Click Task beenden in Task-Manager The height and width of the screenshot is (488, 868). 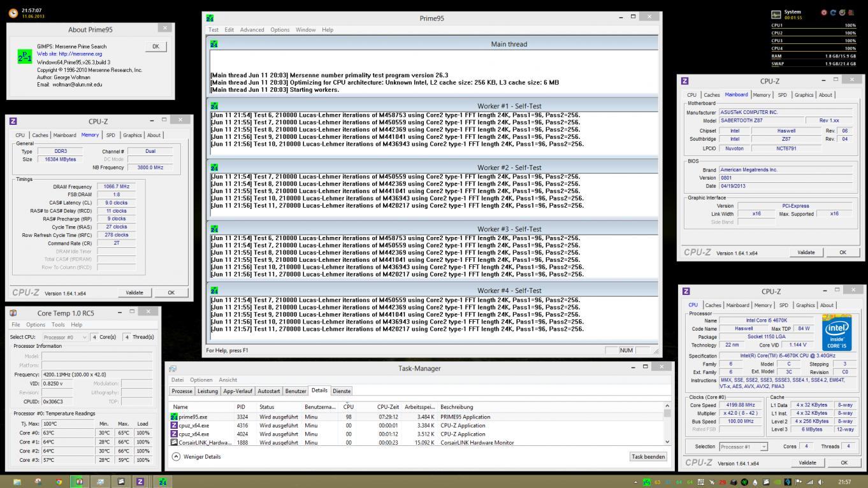pos(648,456)
